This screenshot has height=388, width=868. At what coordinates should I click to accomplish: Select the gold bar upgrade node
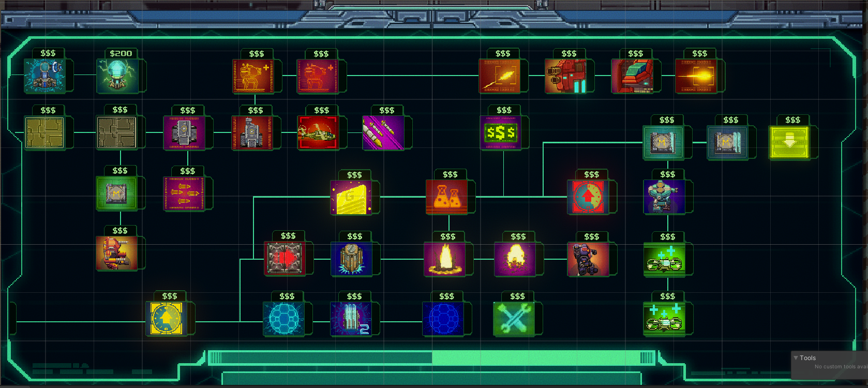351,197
